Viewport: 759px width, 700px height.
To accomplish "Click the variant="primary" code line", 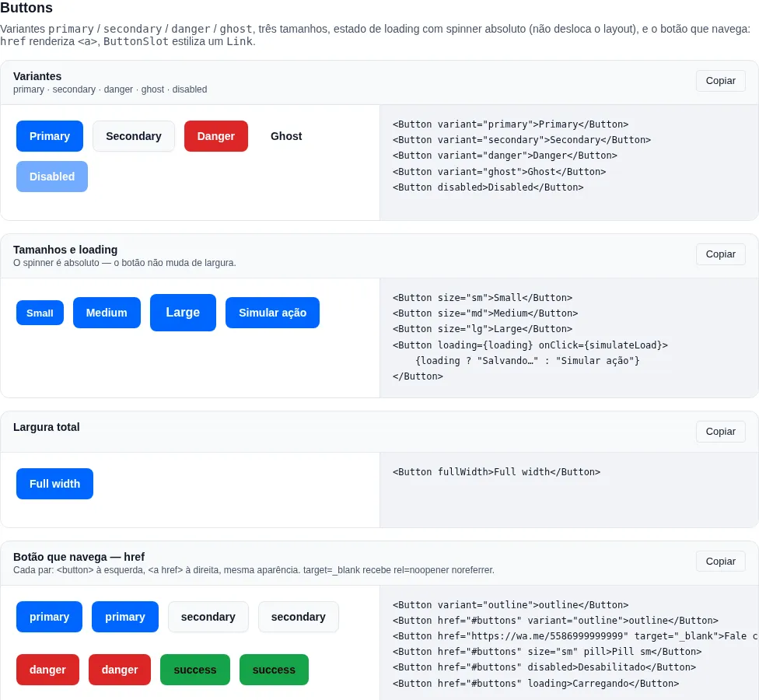I will coord(510,124).
